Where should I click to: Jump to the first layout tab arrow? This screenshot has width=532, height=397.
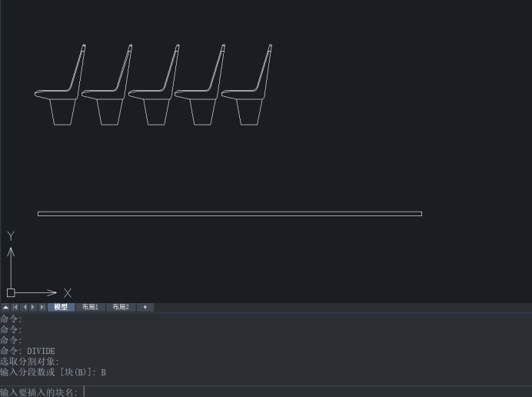[x=15, y=307]
